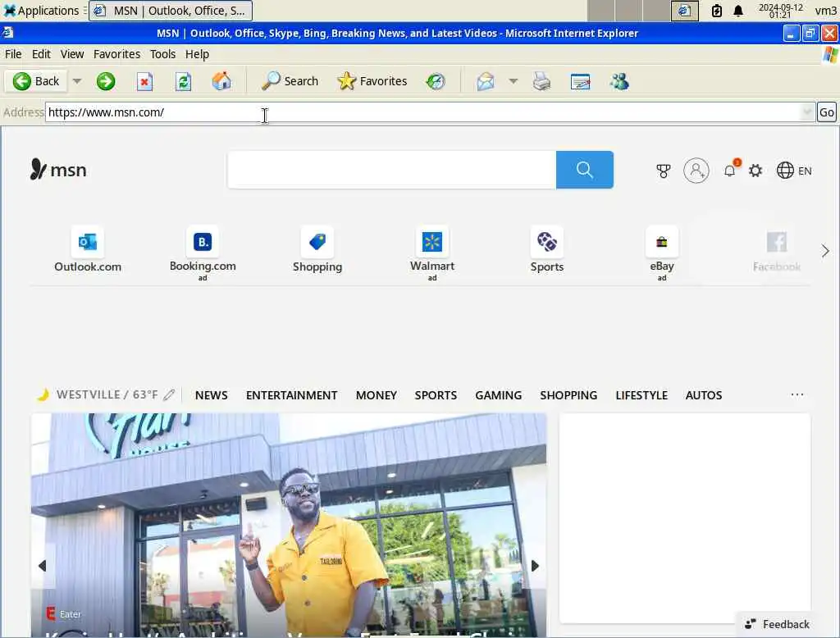The image size is (840, 638).
Task: Open the eBay shortcut
Action: 662,253
